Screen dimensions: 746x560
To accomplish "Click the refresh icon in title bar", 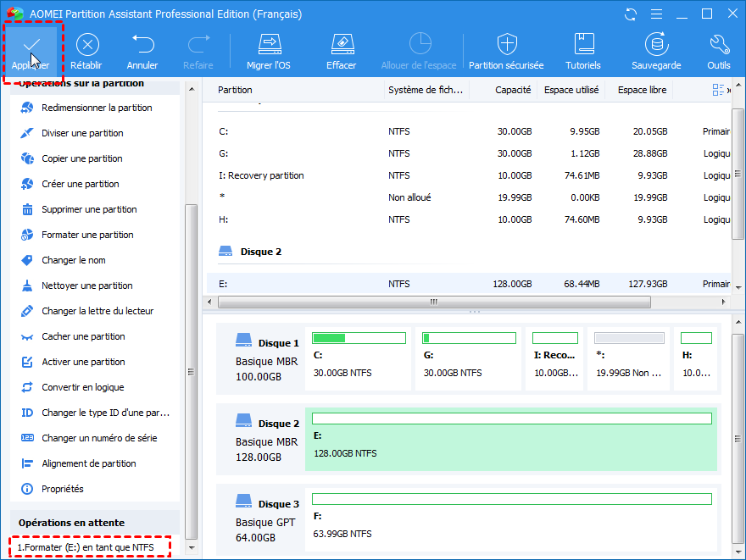I will point(631,14).
